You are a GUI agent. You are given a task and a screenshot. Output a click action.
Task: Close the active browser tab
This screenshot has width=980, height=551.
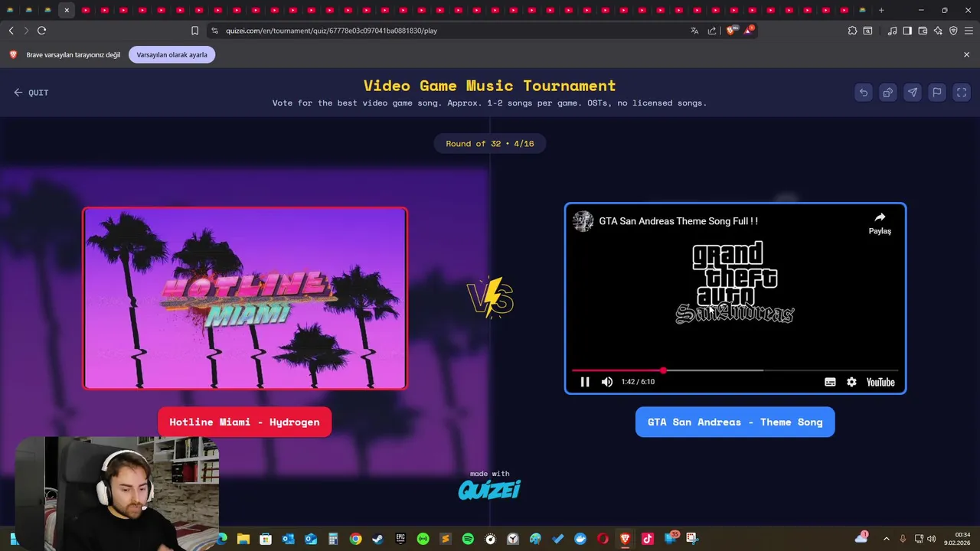point(67,10)
